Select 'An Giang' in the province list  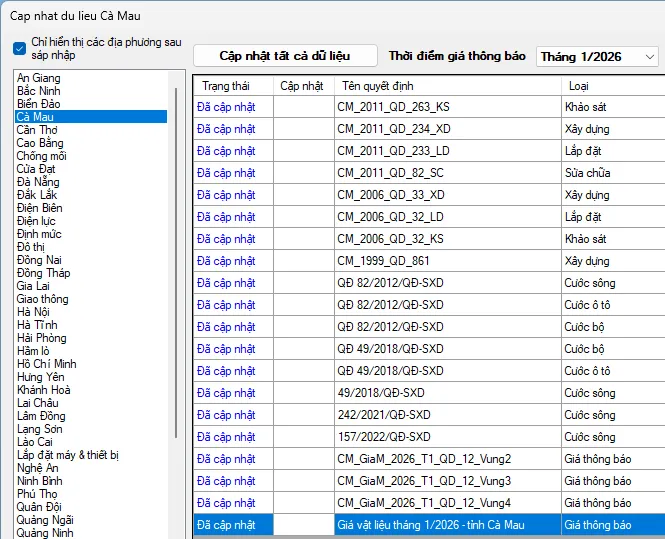click(39, 78)
